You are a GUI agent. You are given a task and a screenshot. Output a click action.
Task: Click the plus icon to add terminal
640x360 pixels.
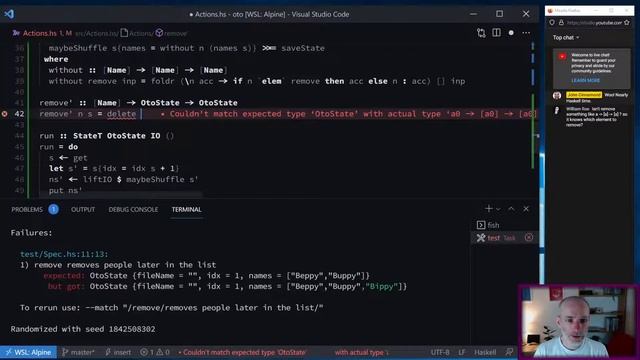[x=489, y=209]
